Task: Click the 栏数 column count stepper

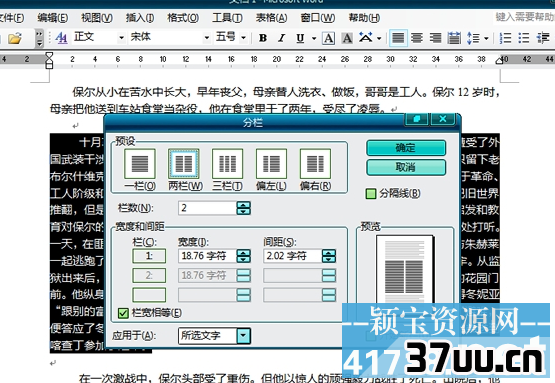Action: [x=244, y=208]
